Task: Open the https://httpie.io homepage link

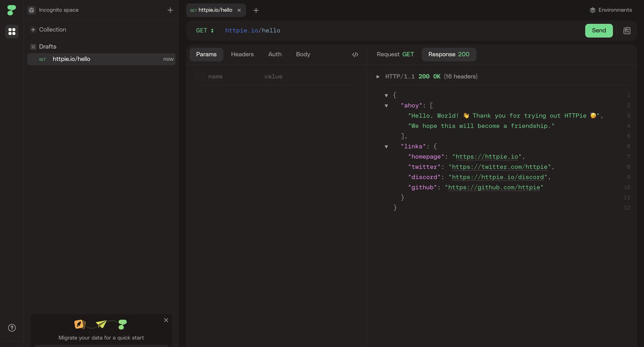Action: pyautogui.click(x=487, y=157)
